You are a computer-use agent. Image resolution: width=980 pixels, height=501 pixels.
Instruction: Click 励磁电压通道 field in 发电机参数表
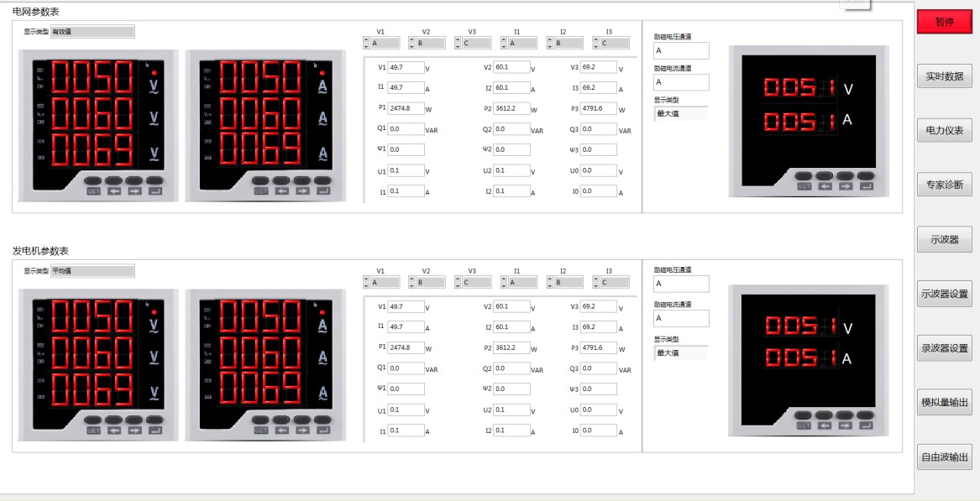681,284
